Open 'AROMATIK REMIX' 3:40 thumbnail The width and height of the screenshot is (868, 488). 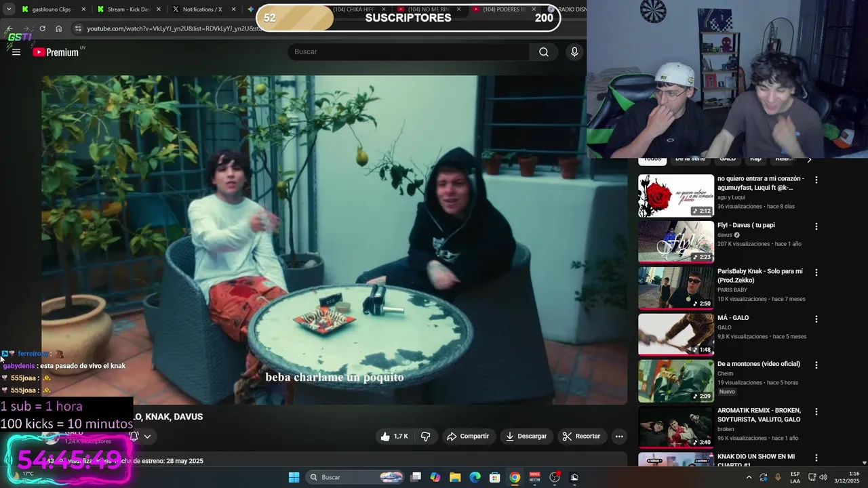click(676, 427)
